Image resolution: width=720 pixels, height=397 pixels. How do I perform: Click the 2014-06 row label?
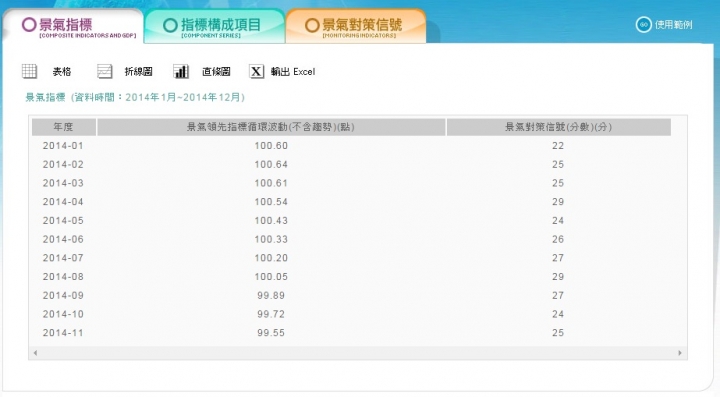63,240
